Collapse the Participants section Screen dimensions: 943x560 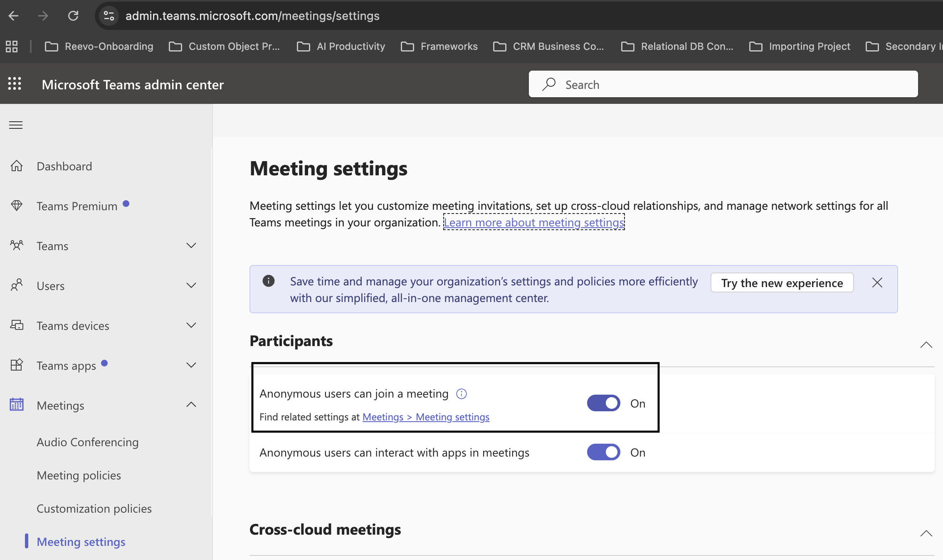pyautogui.click(x=926, y=345)
